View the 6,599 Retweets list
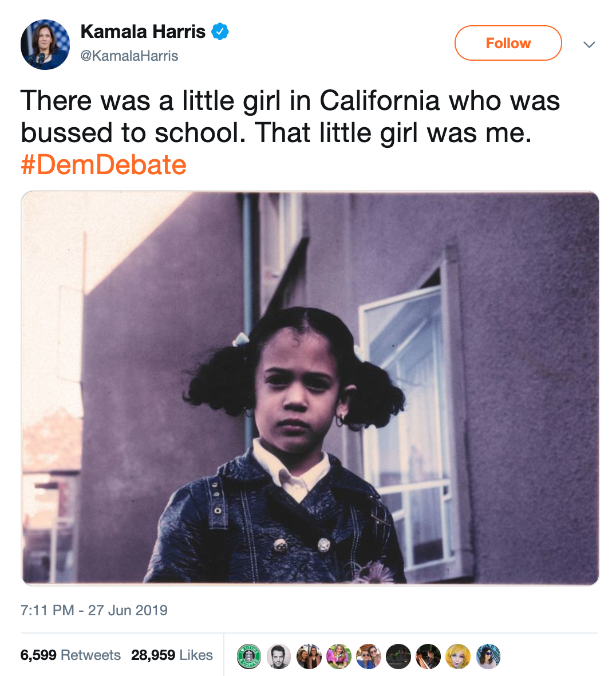Screen dimensions: 616x676 tap(70, 655)
